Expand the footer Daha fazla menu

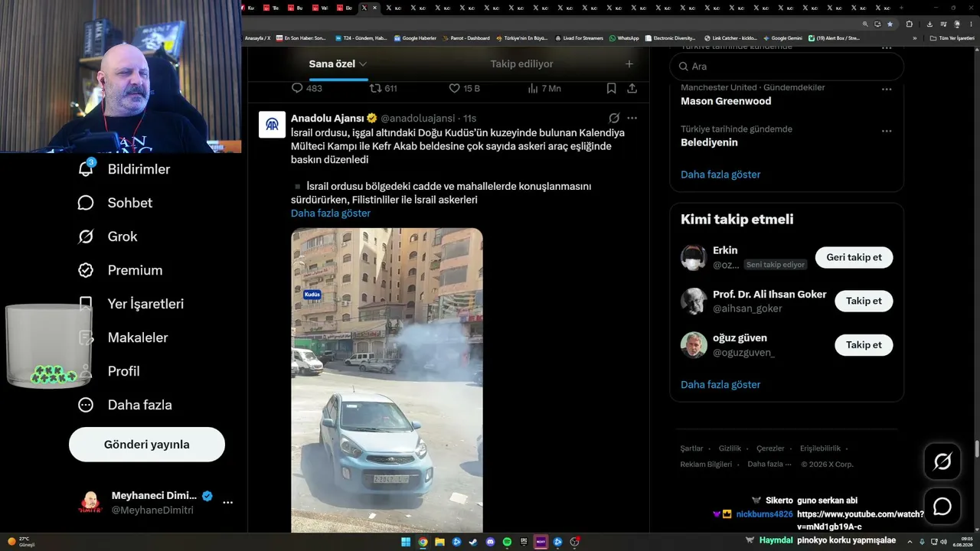click(x=769, y=465)
